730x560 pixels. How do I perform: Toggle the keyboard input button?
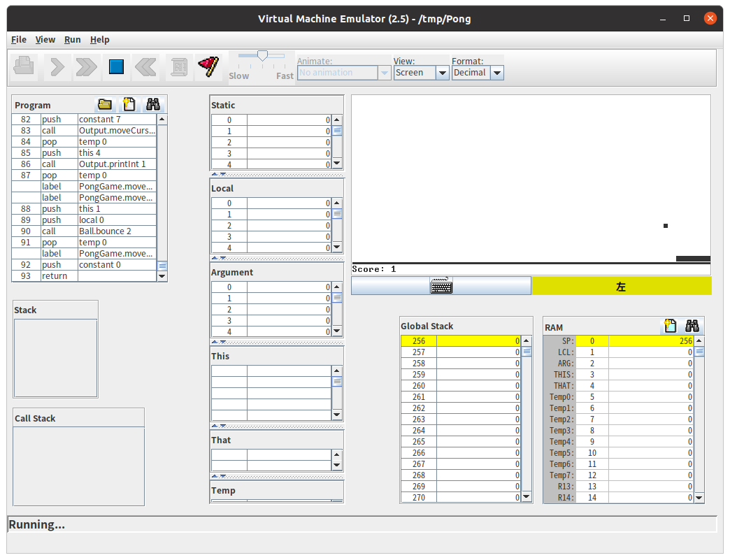pos(441,286)
